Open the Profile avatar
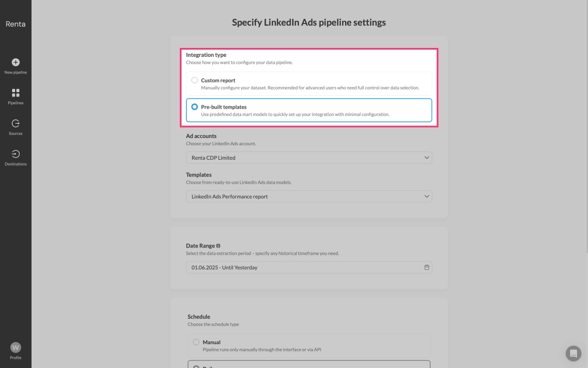This screenshot has width=588, height=368. pyautogui.click(x=16, y=347)
